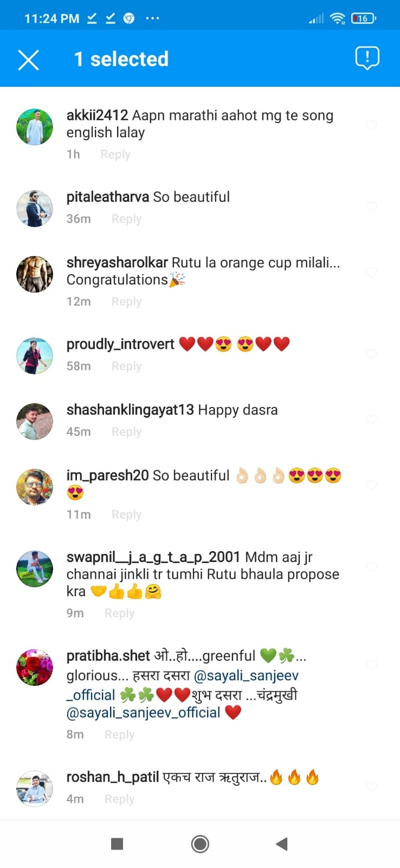Reply to shashanklingayat13's Happy dasra comment
This screenshot has width=400, height=868.
point(126,432)
